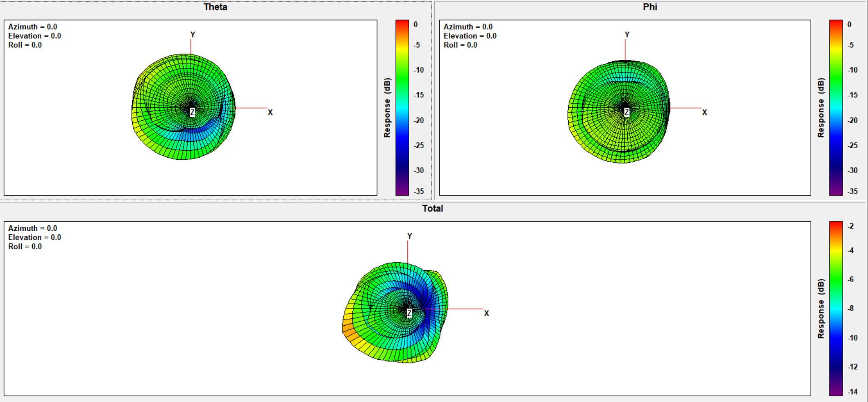The width and height of the screenshot is (868, 402).
Task: Click the Total plot color scale bar
Action: click(x=836, y=308)
